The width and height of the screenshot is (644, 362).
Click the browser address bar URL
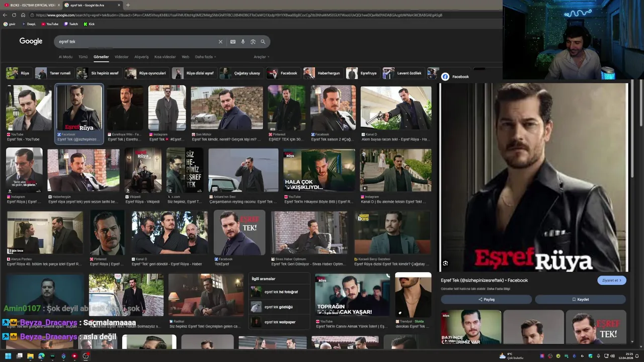(239, 15)
